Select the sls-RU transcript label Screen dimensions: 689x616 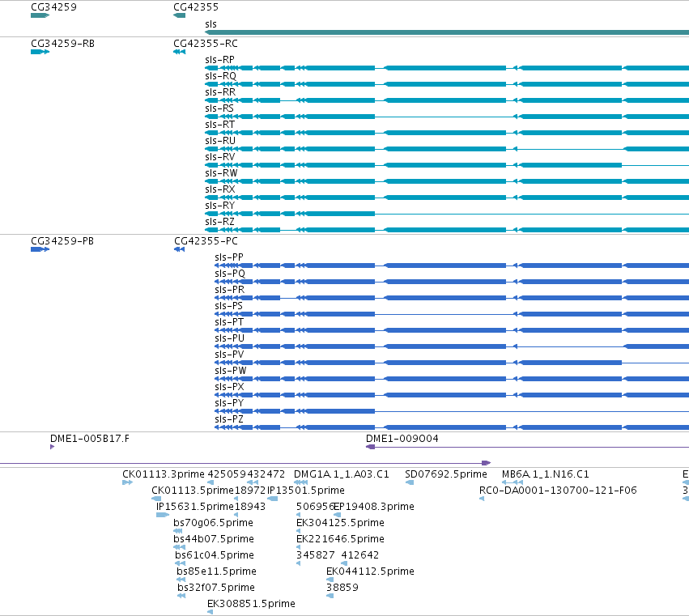220,141
